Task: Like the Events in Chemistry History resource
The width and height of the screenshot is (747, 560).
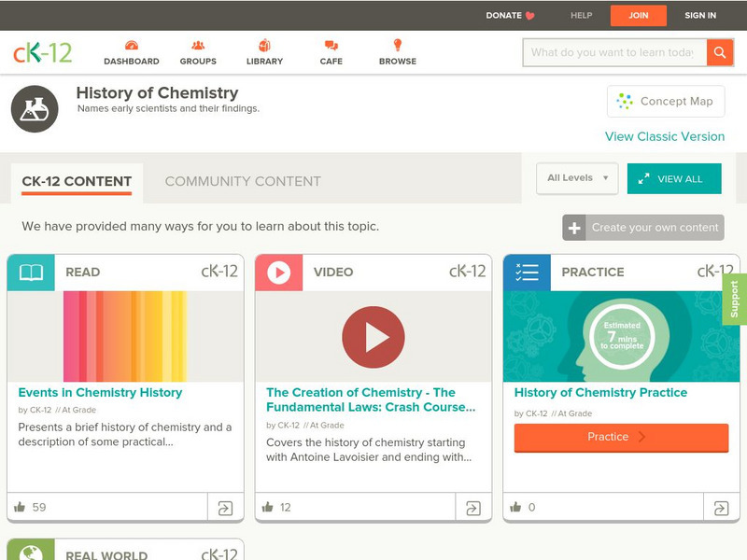Action: click(22, 505)
